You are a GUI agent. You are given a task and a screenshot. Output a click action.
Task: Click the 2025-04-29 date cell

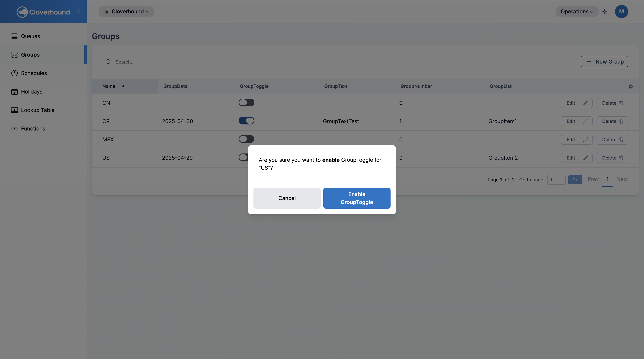point(177,158)
